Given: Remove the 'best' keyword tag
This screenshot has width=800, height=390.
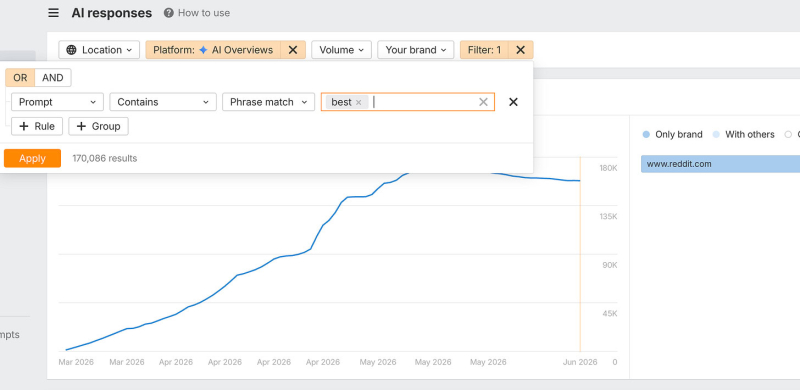Looking at the screenshot, I should (358, 103).
